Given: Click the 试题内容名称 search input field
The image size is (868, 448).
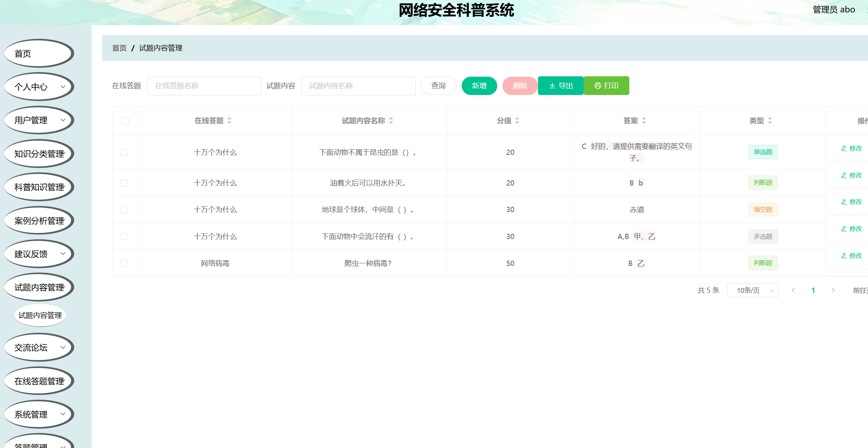Looking at the screenshot, I should click(x=358, y=86).
